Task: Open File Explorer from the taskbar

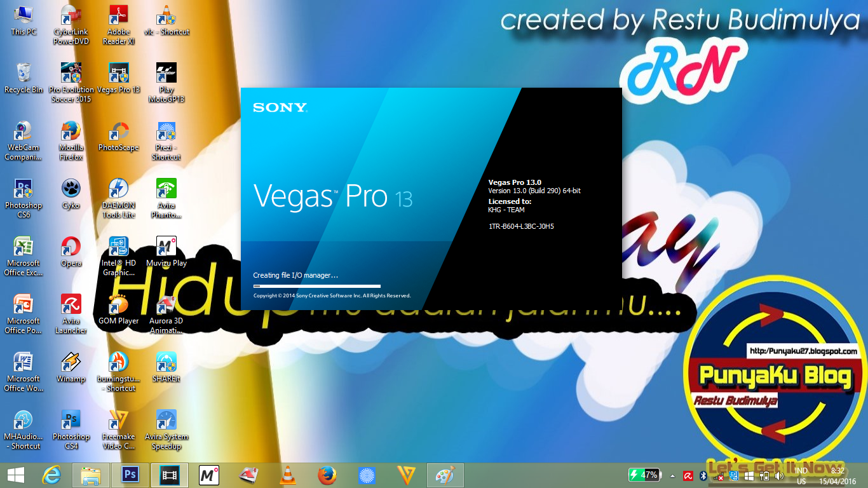Action: click(x=91, y=475)
